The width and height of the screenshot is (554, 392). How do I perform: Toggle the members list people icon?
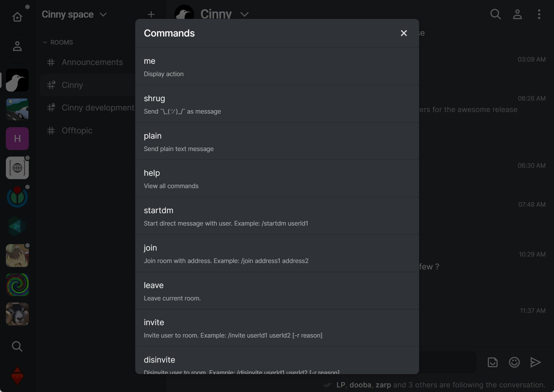click(x=517, y=14)
